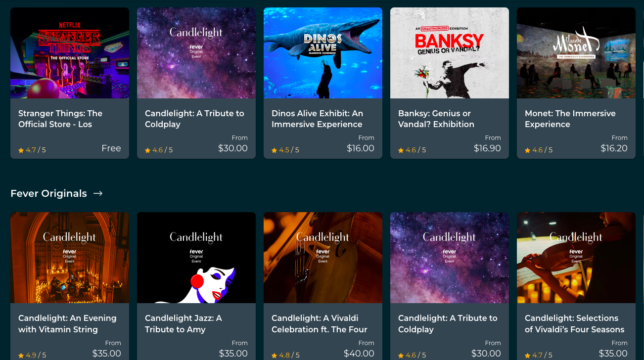Open the Dinos Alive exhibit image

pos(323,53)
